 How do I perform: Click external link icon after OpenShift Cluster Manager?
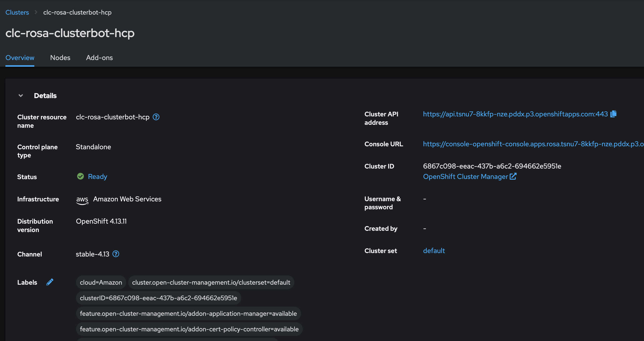513,176
